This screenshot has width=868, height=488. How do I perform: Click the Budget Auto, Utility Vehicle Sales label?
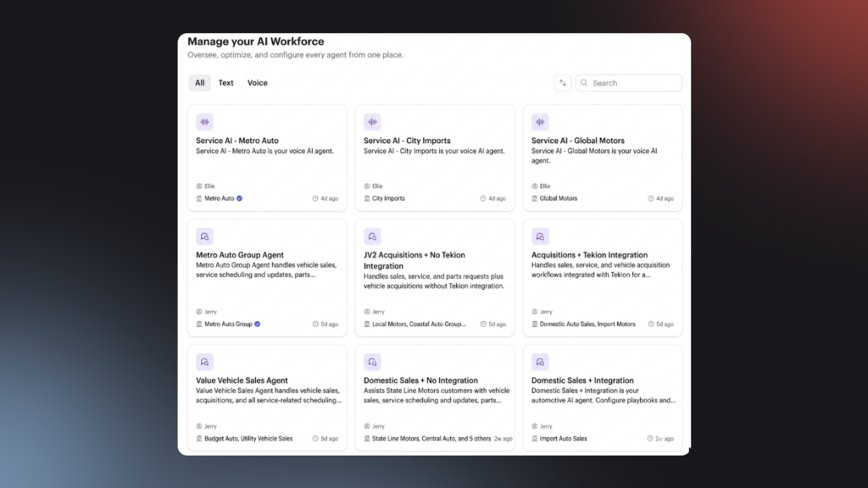point(248,439)
